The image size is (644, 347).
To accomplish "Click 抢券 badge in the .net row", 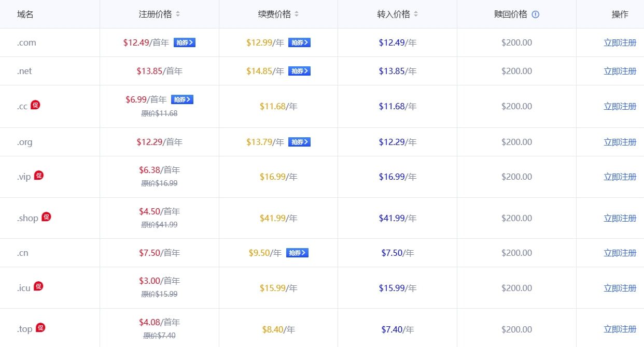I will click(299, 71).
